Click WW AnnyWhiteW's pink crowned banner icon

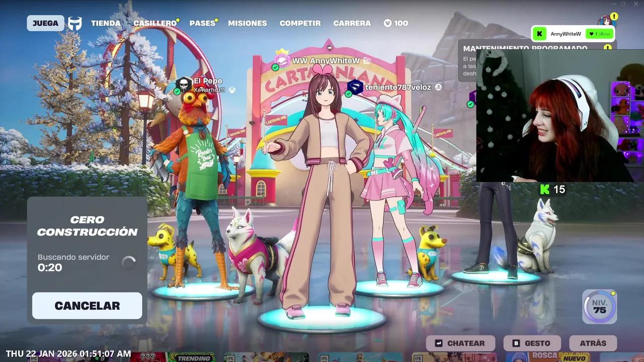(282, 59)
